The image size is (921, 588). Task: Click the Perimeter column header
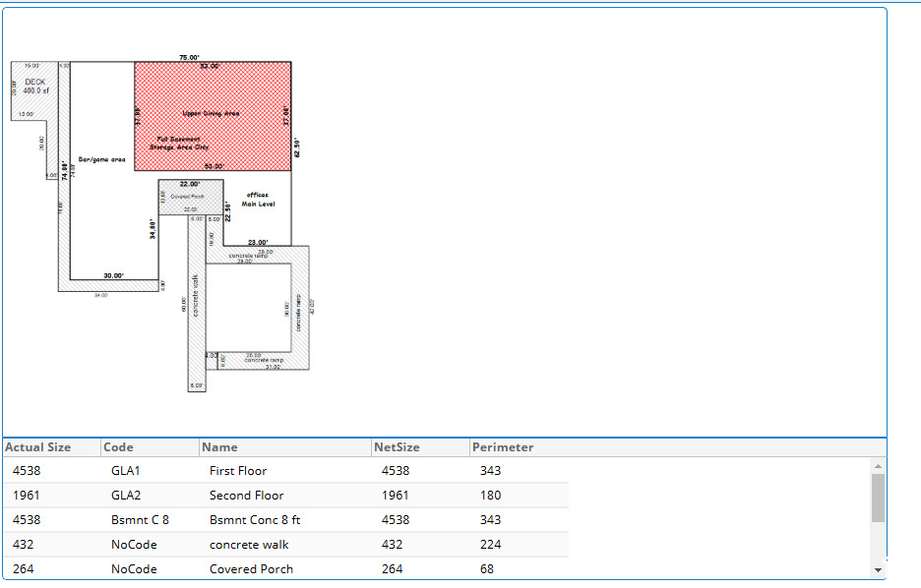(x=502, y=447)
